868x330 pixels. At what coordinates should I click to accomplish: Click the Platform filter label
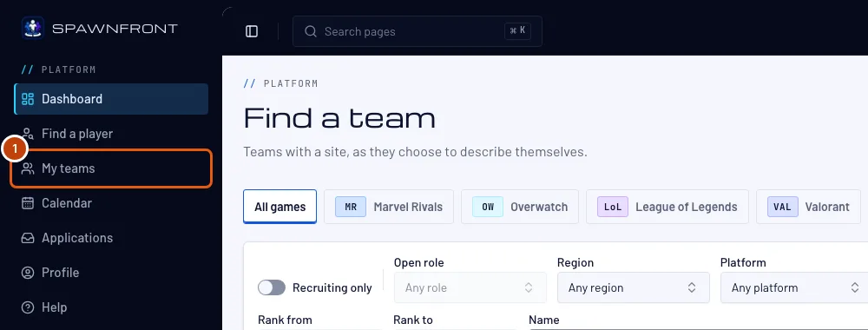tap(743, 262)
